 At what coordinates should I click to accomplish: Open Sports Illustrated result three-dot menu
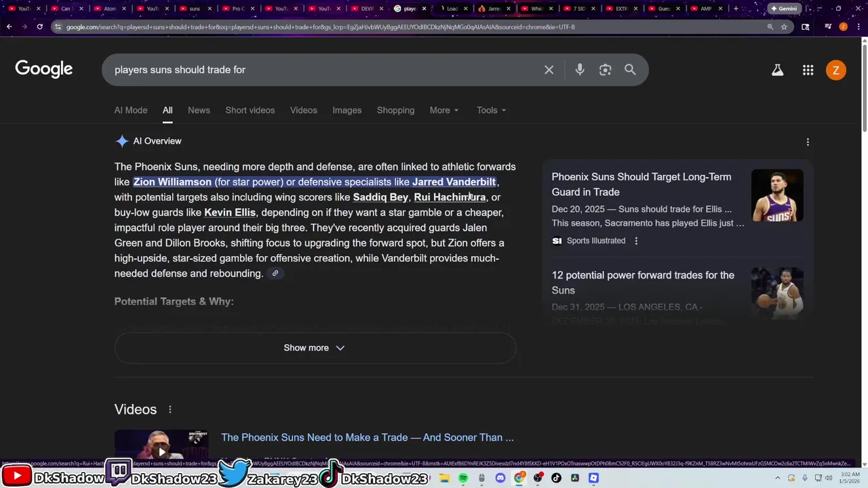pyautogui.click(x=636, y=241)
